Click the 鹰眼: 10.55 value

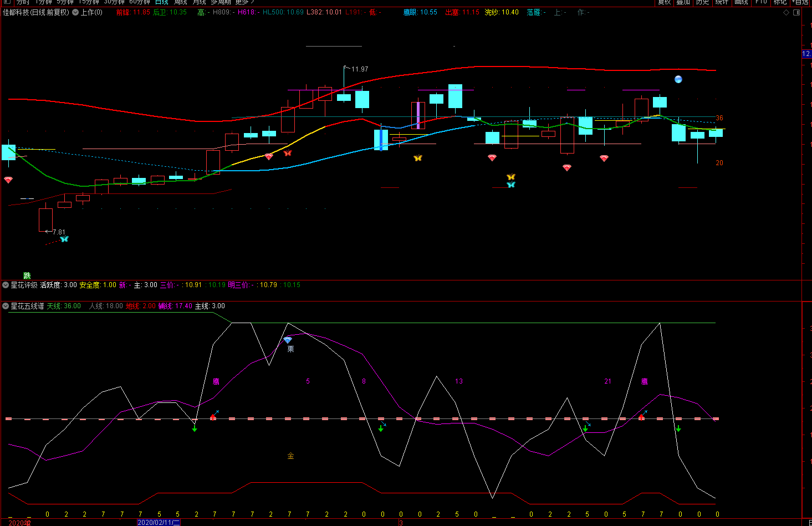[x=420, y=12]
